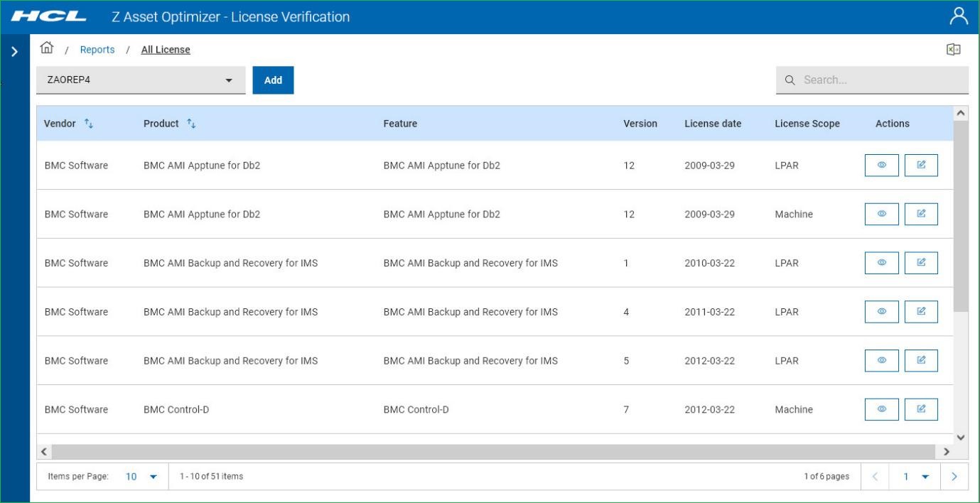
Task: Edit the BMC Control-D license row
Action: (x=921, y=409)
